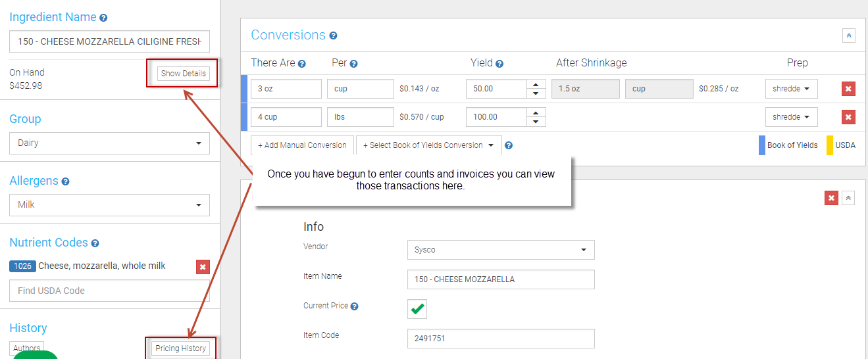
Task: Click the $0.570 / cup cost text
Action: pyautogui.click(x=422, y=117)
